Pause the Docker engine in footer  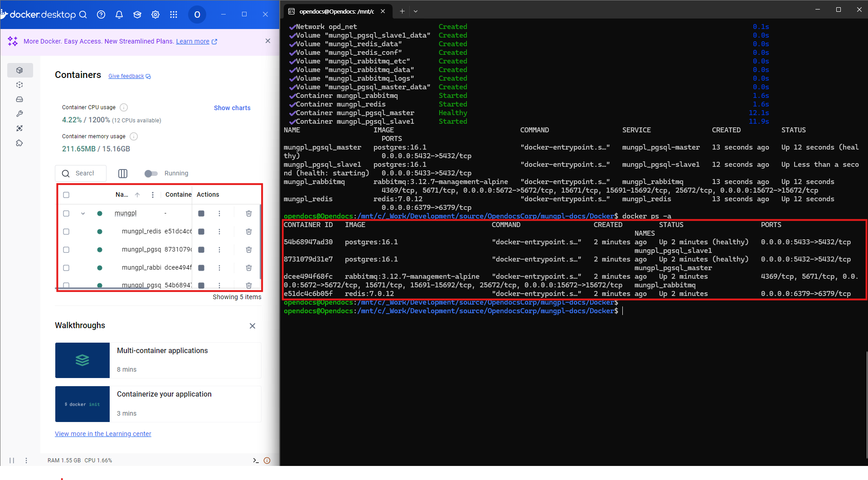point(12,461)
